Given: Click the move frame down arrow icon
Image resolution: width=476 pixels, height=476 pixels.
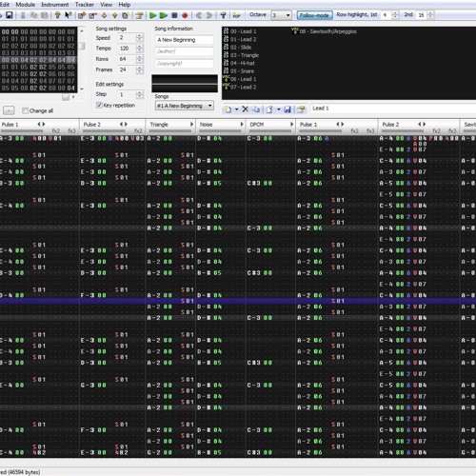Looking at the screenshot, I should pyautogui.click(x=104, y=15).
